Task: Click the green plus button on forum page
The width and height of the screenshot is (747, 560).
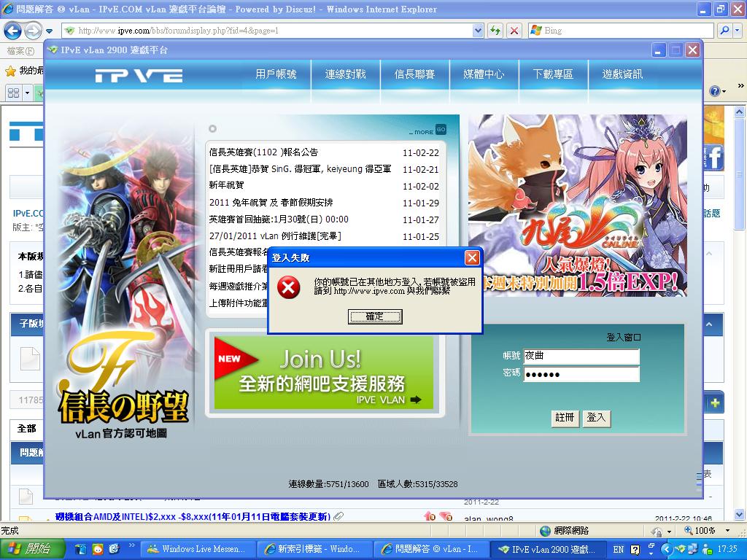Action: 715,403
